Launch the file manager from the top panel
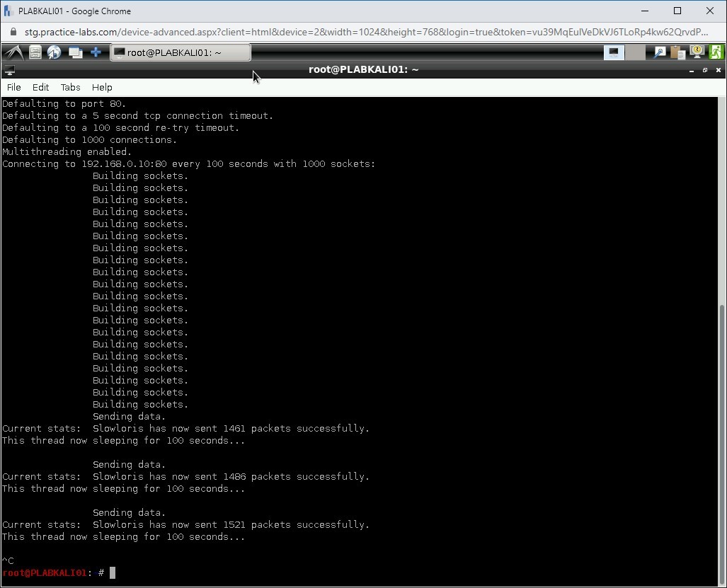This screenshot has height=588, width=727. [x=35, y=52]
